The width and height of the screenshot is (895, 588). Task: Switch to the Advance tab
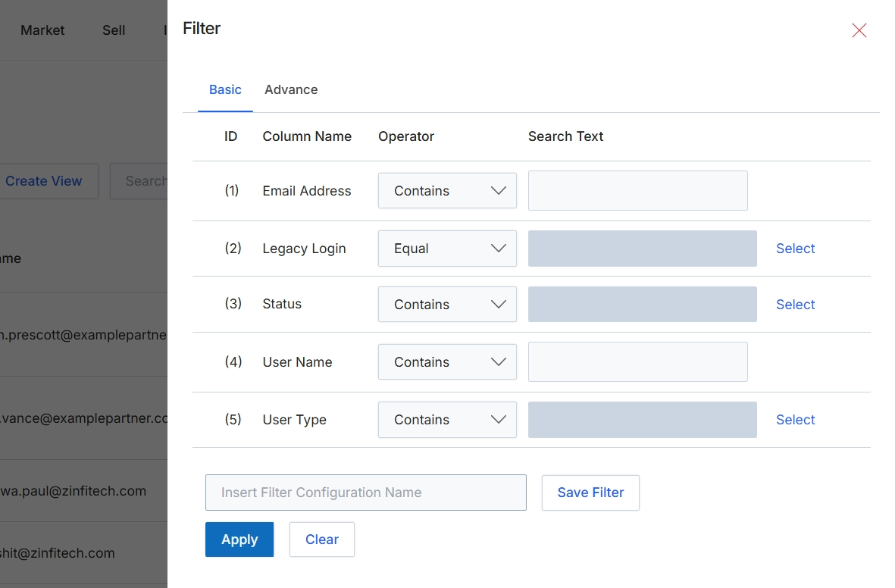pos(291,89)
